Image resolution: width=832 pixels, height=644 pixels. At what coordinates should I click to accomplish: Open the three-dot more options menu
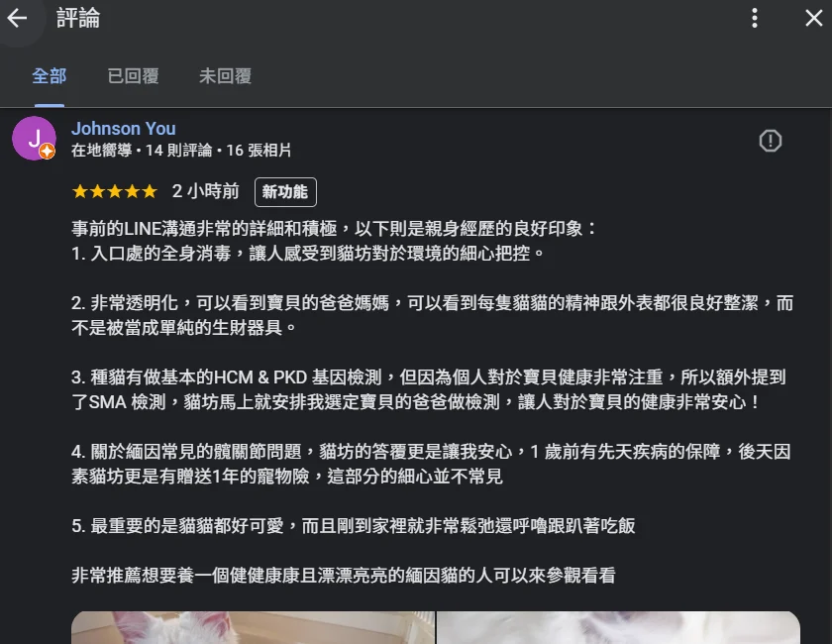pyautogui.click(x=755, y=18)
